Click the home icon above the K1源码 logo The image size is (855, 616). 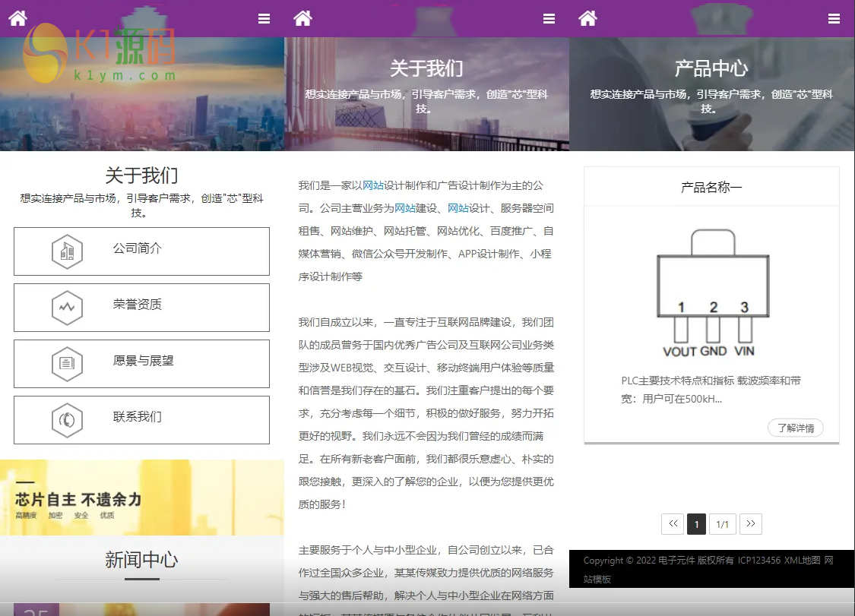point(18,18)
